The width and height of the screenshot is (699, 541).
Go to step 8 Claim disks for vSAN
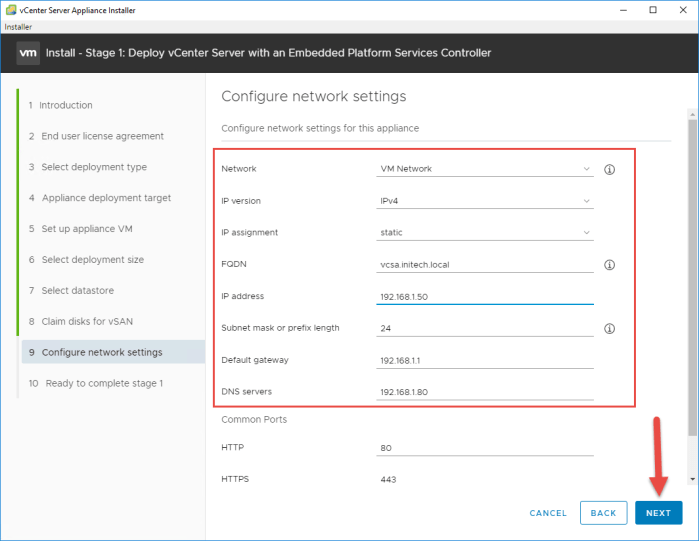pyautogui.click(x=81, y=321)
